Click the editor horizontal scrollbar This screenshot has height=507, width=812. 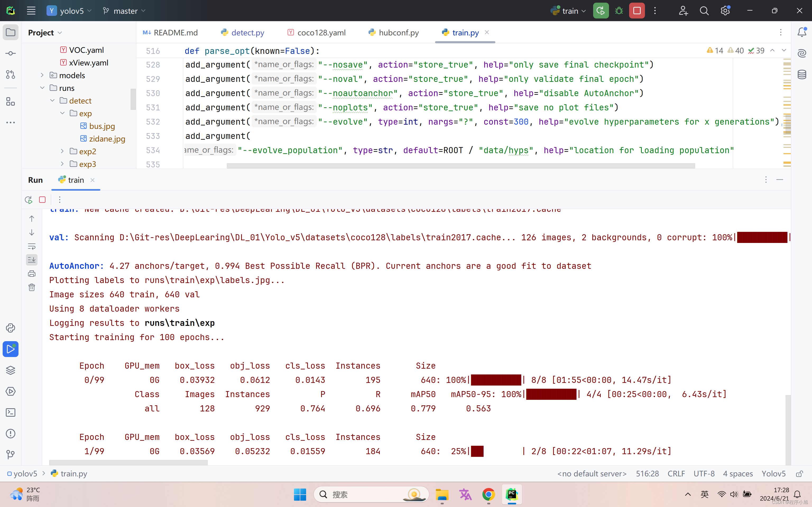tap(460, 166)
